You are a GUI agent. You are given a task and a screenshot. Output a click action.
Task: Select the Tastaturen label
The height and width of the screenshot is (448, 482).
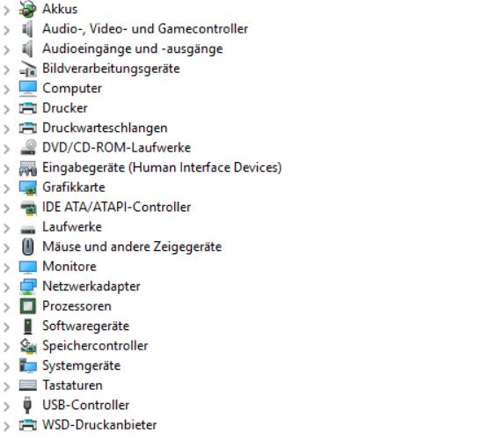point(72,386)
